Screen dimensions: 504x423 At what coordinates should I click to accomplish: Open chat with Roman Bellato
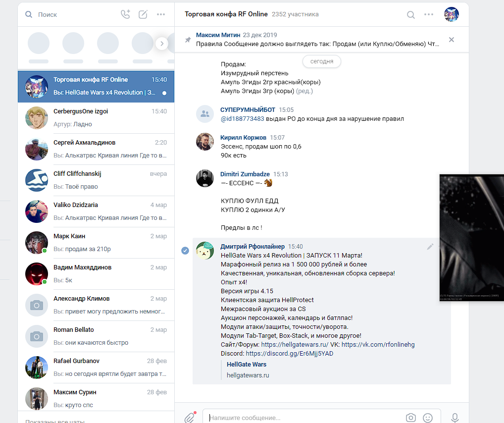click(96, 336)
